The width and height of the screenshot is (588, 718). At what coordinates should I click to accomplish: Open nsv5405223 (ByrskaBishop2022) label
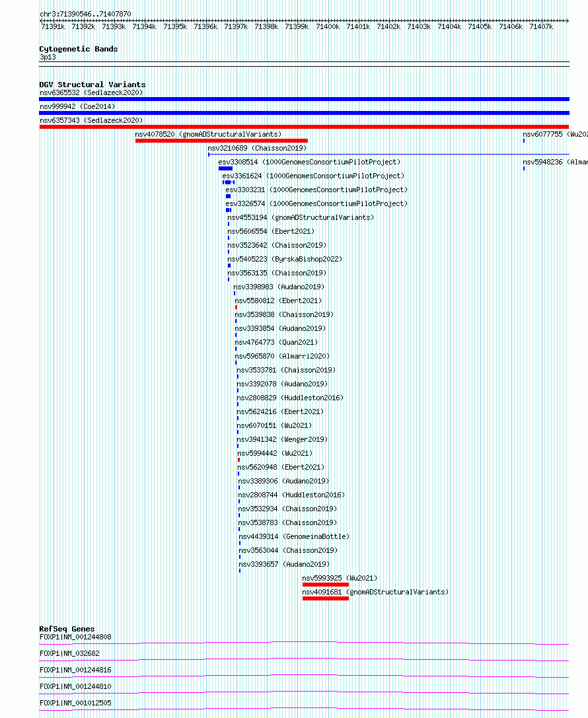pos(285,259)
